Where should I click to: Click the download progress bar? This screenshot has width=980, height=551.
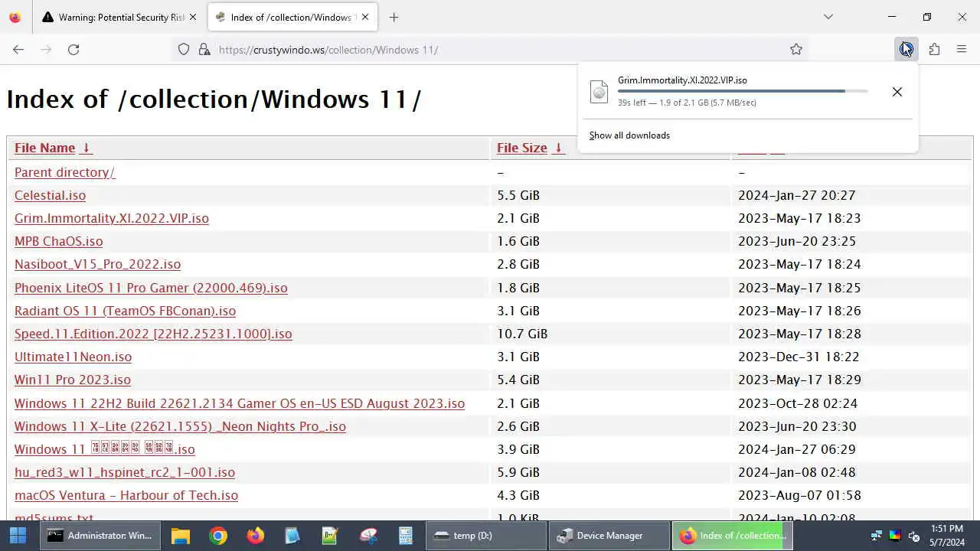click(743, 91)
